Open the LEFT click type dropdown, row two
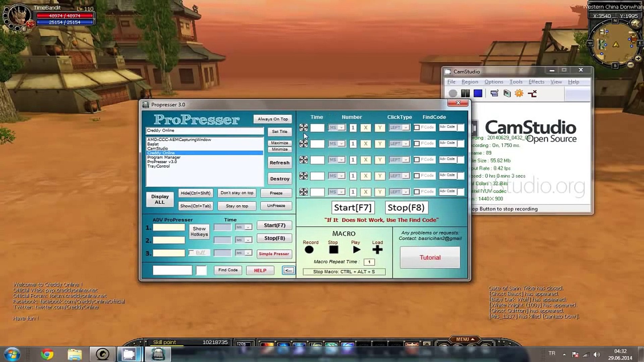Viewport: 644px width, 362px height. pos(399,143)
